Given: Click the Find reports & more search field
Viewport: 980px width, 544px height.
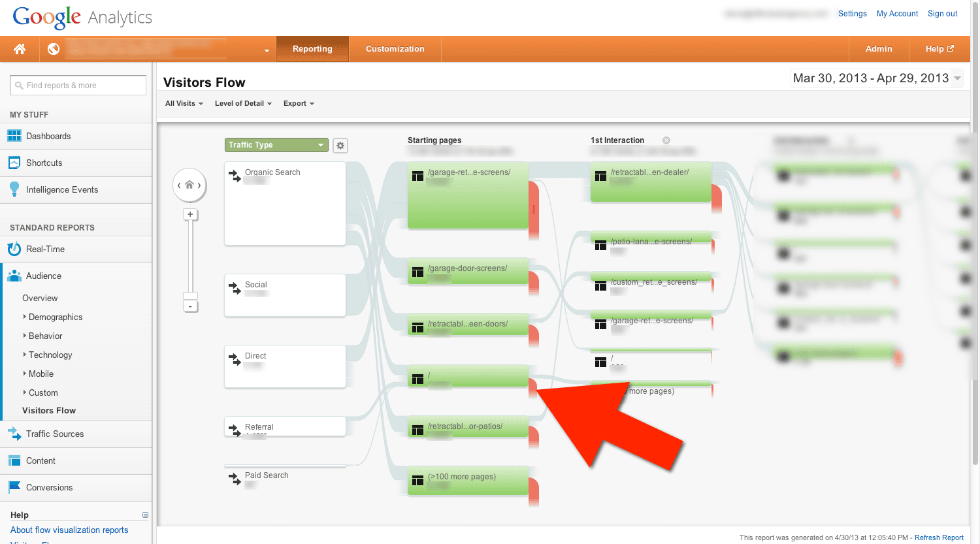Looking at the screenshot, I should [x=78, y=86].
